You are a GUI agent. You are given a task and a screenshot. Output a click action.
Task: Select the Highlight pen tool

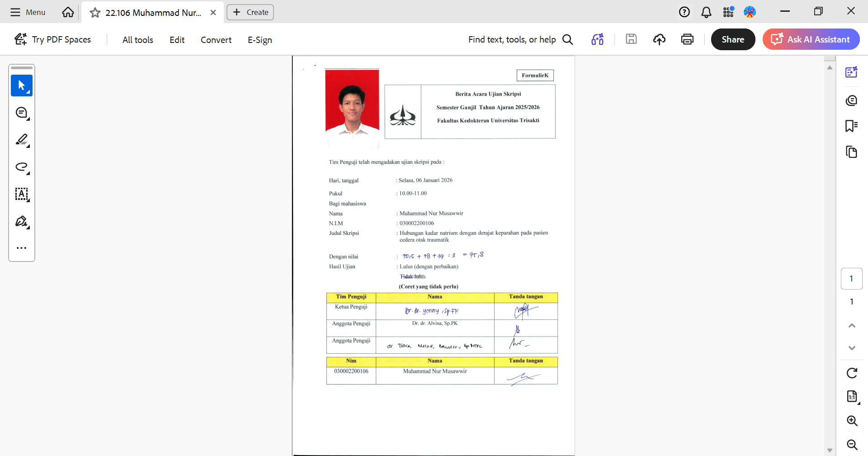pos(21,140)
